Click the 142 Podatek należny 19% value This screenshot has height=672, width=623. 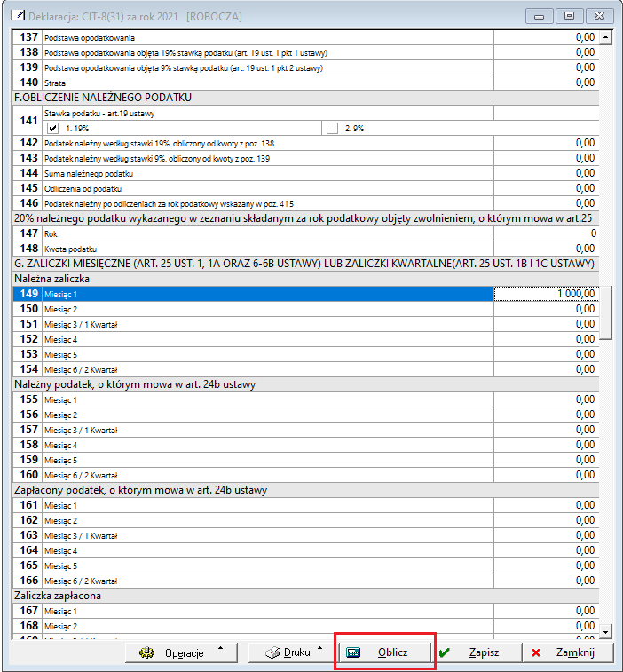547,143
